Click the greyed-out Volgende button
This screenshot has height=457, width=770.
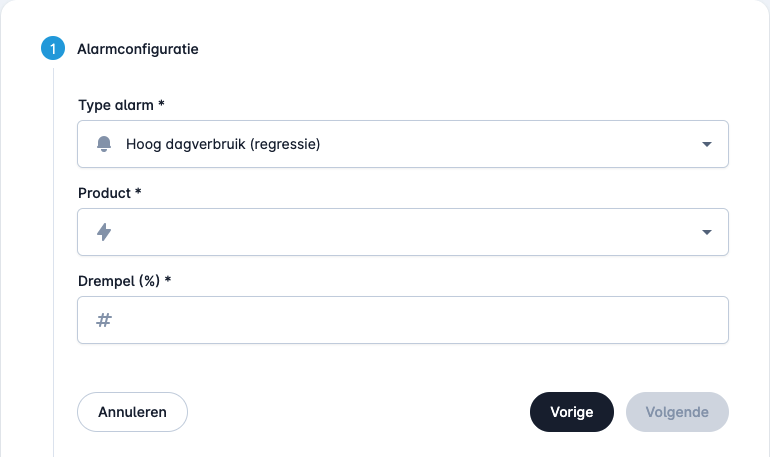677,412
